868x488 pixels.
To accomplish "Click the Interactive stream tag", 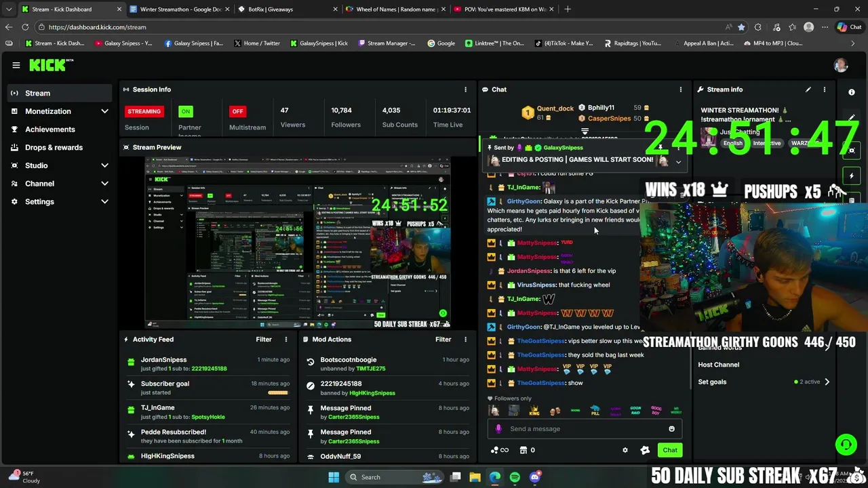I will click(x=766, y=144).
